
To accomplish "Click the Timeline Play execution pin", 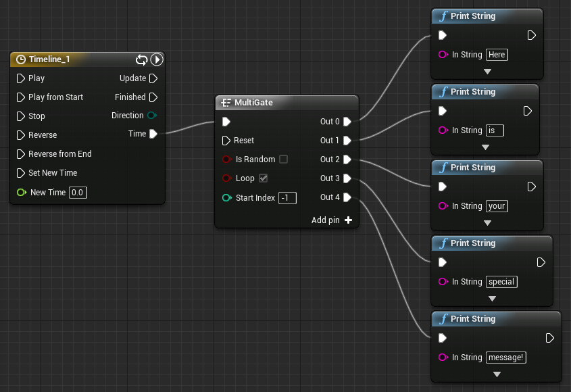I will [20, 78].
